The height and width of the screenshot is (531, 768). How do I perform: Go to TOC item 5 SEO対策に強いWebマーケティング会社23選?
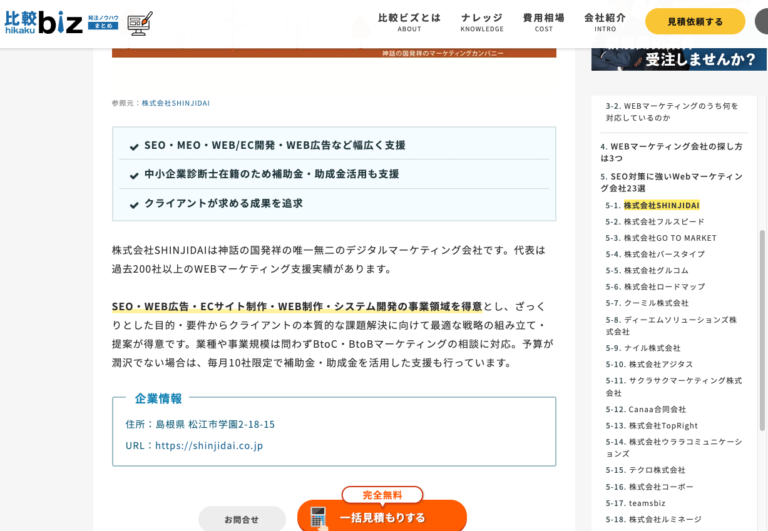pos(671,182)
